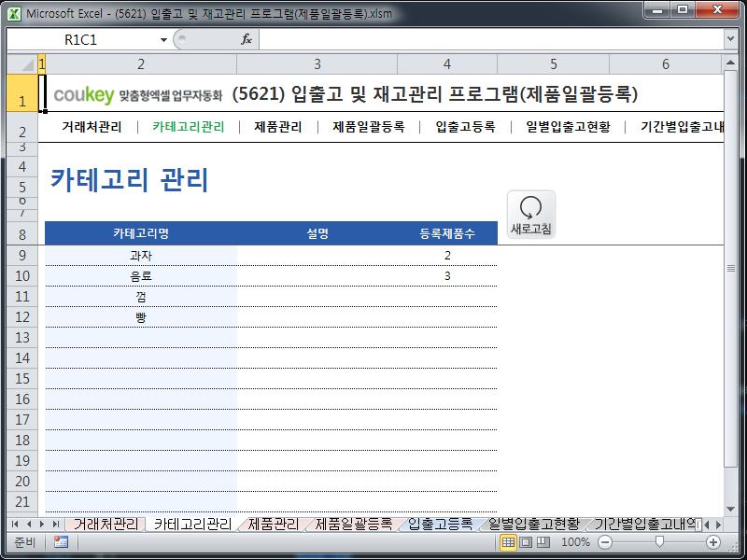Click the horizontal scrollbar right arrow
Screen dimensions: 747x560
[719, 525]
